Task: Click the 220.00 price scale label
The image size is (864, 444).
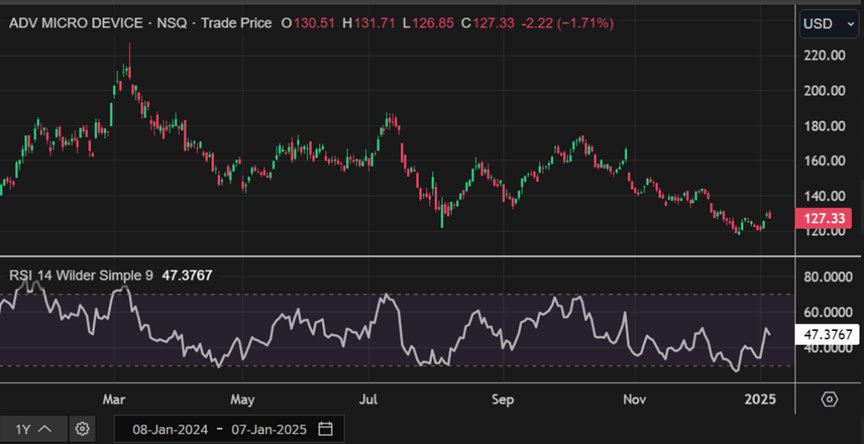Action: pyautogui.click(x=825, y=55)
